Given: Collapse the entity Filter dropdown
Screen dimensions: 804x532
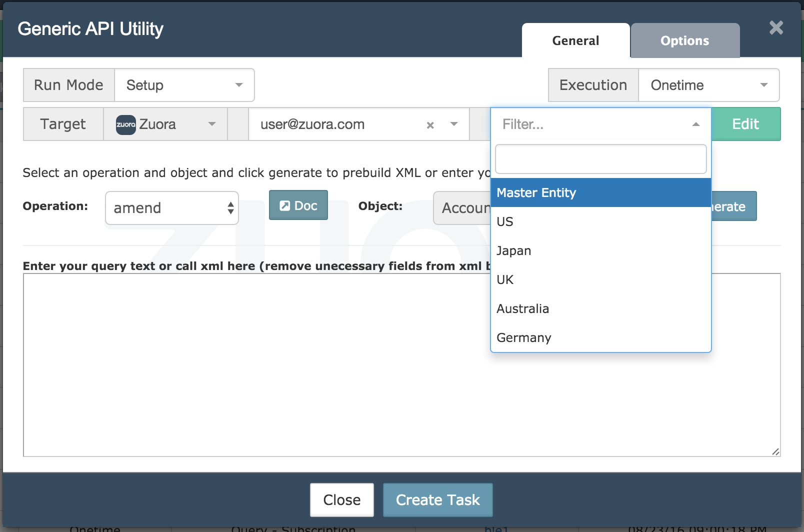Looking at the screenshot, I should pos(695,124).
